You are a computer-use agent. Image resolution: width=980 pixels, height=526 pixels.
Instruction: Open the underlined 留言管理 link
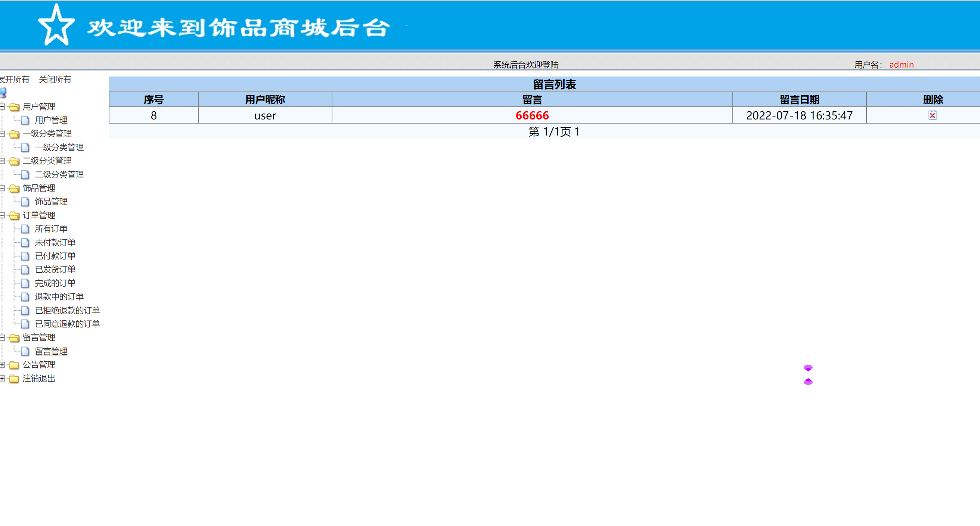pyautogui.click(x=51, y=351)
